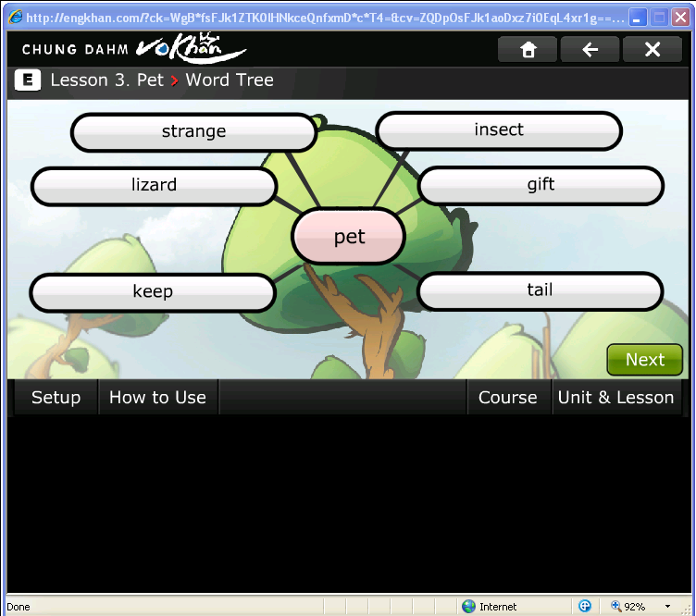The height and width of the screenshot is (616, 696).
Task: Click the engkhan.com URL in title bar
Action: [325, 18]
